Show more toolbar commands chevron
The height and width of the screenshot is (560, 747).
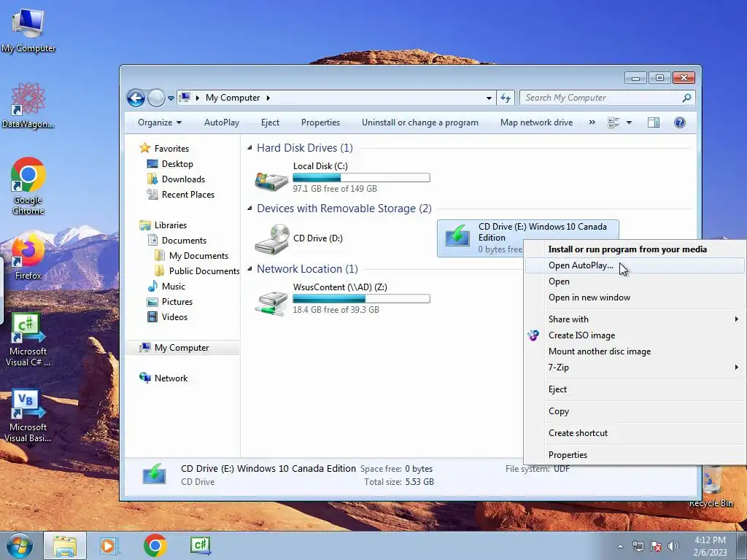click(592, 122)
